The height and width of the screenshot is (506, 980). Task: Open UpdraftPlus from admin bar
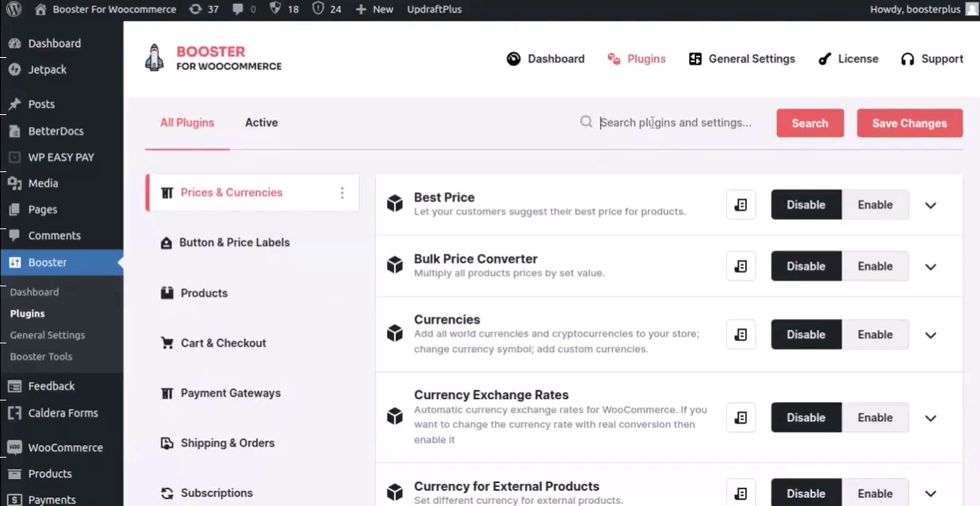click(x=434, y=10)
